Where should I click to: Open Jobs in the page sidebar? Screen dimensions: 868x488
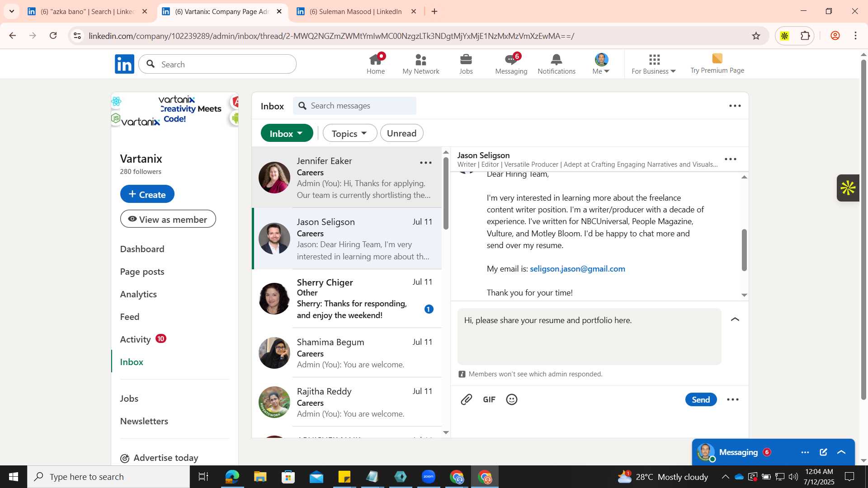pyautogui.click(x=129, y=399)
